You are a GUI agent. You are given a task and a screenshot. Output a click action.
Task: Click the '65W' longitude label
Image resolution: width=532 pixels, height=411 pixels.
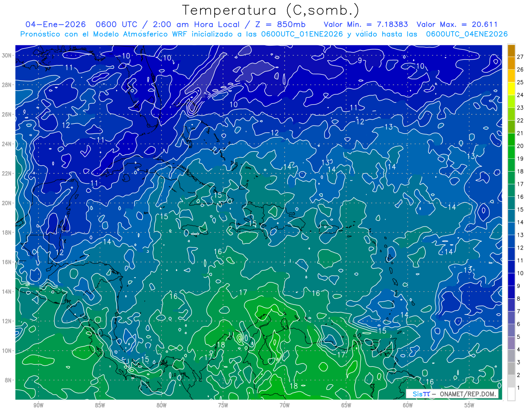pos(346,405)
